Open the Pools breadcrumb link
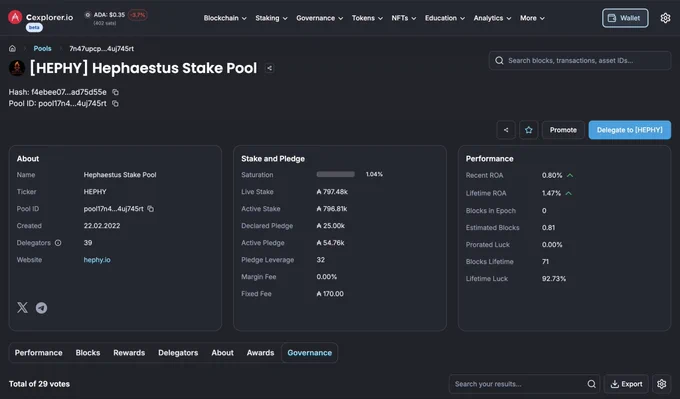This screenshot has width=680, height=399. coord(42,49)
